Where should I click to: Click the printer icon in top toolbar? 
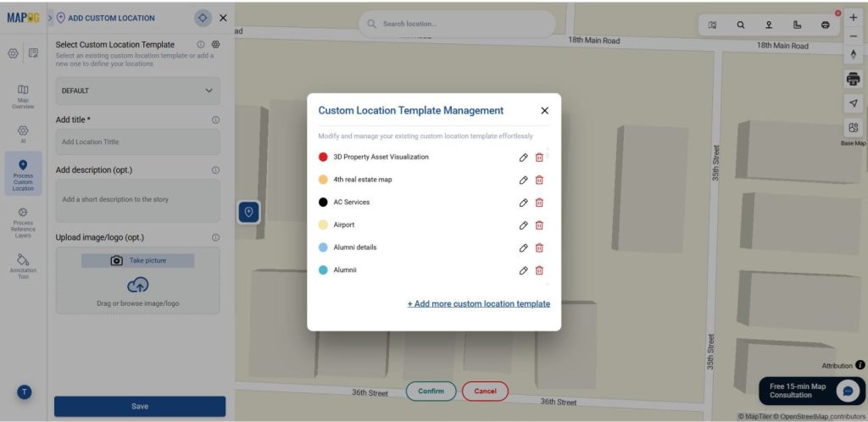[x=826, y=25]
